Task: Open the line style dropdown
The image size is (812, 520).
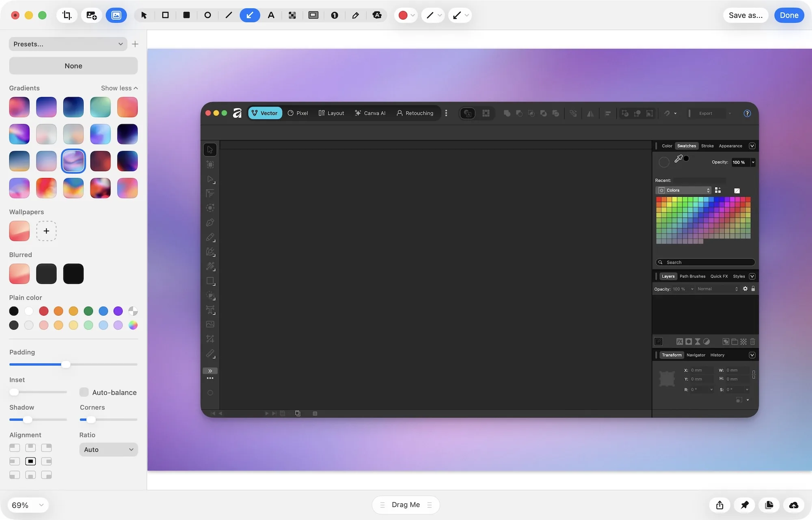Action: pyautogui.click(x=433, y=15)
